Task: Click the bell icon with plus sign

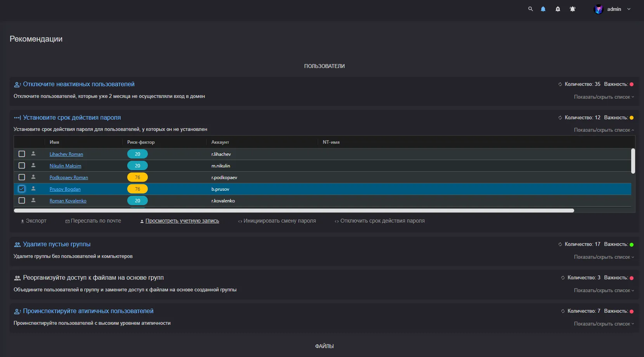Action: coord(558,9)
